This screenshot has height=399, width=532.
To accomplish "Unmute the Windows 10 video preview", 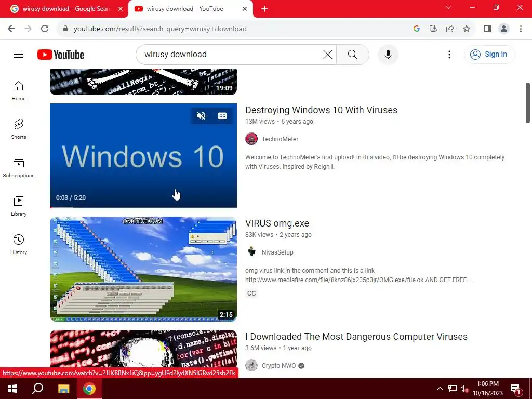I will [x=201, y=116].
